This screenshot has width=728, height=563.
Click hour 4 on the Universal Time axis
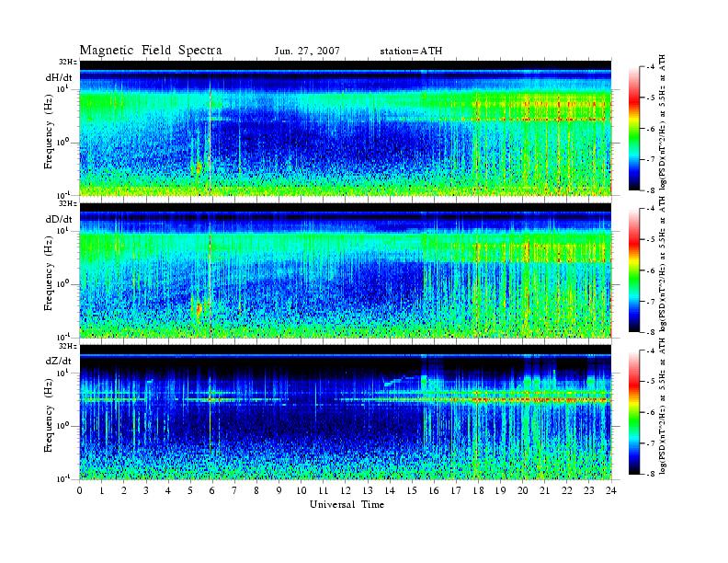(x=168, y=490)
